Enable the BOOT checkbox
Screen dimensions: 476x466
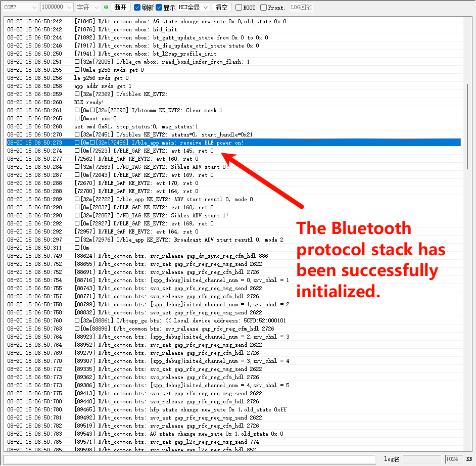[x=239, y=8]
